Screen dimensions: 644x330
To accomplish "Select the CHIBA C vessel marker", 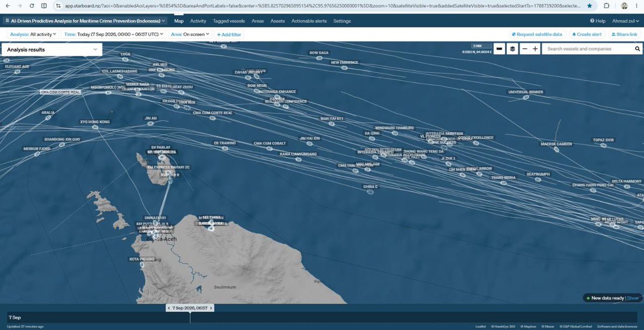I will 370,192.
